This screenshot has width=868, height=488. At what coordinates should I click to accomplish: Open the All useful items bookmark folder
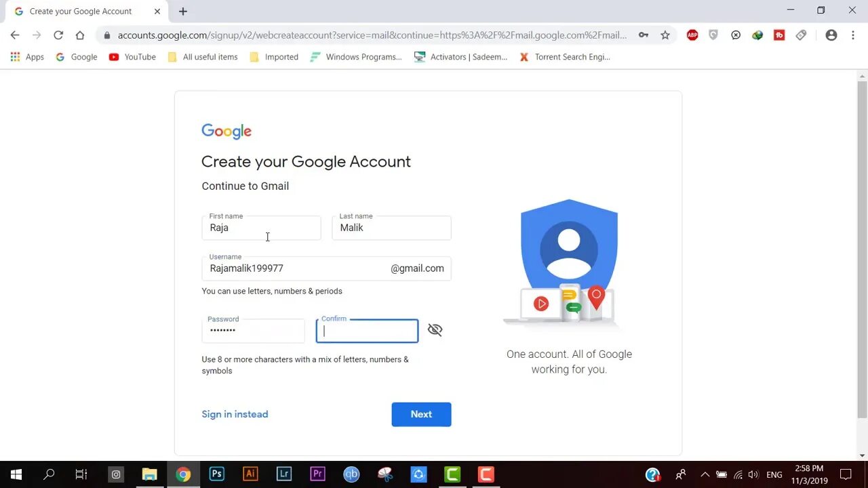tap(203, 57)
